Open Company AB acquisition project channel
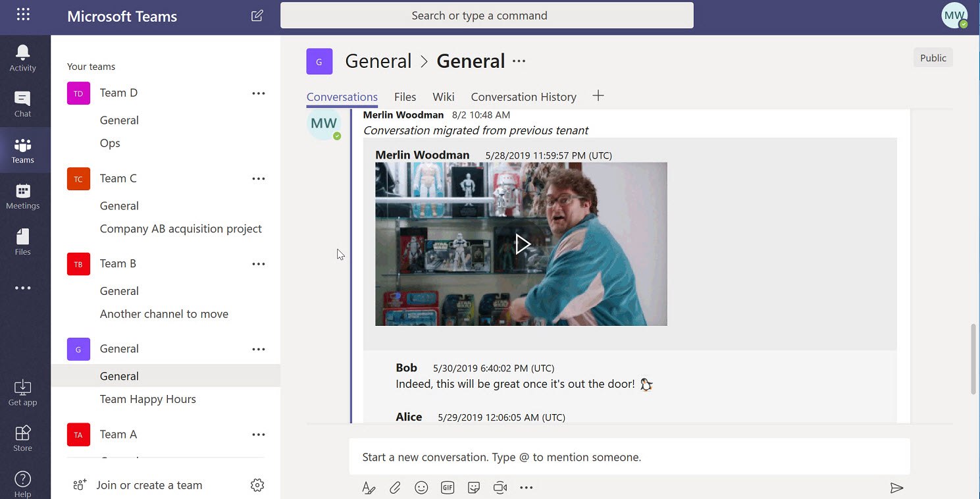Screen dimensions: 980x499 181,229
